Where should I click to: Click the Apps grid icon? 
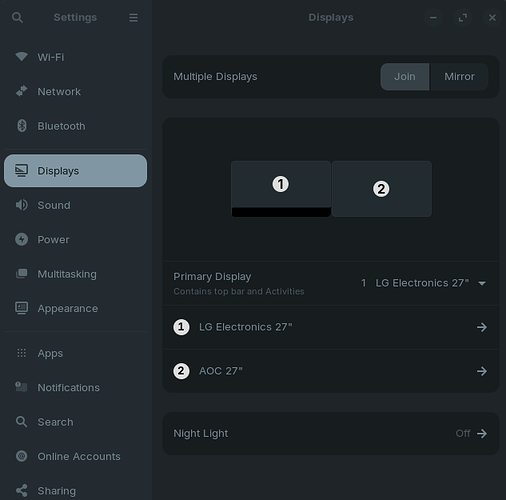(22, 353)
